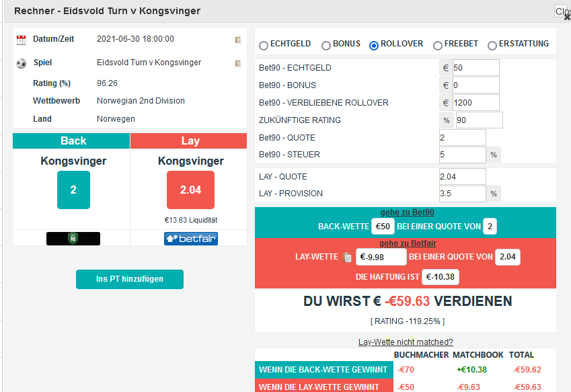Click the lay stake field showing €-9.98

coord(381,257)
